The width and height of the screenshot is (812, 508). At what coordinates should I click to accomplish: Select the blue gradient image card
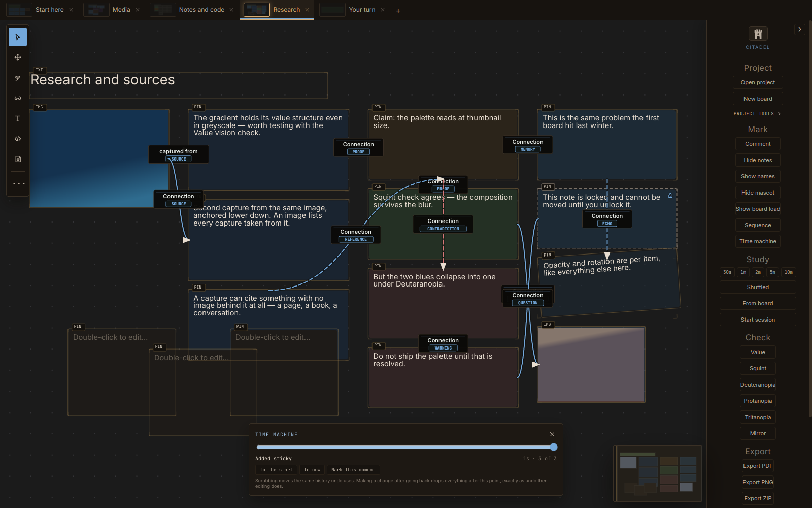pos(99,158)
